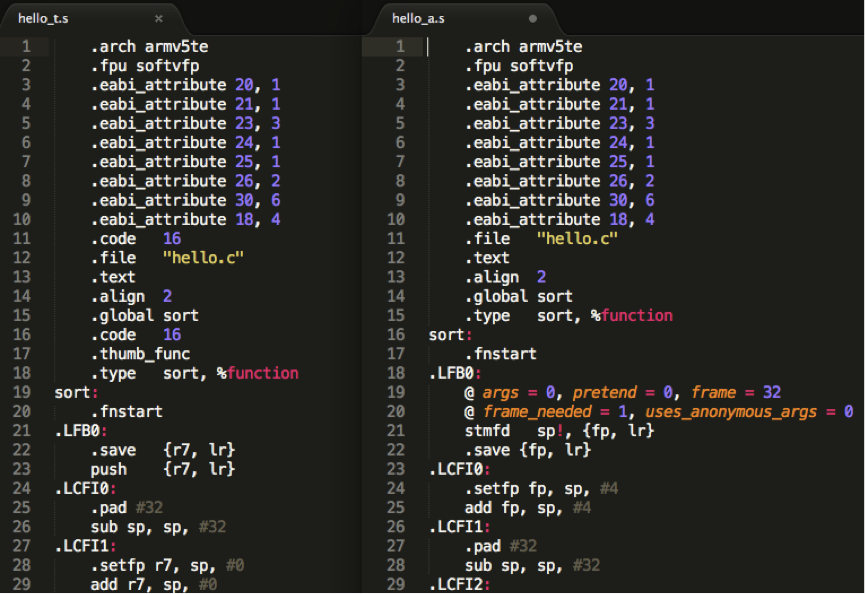This screenshot has height=594, width=865.
Task: Click the unsaved dot on hello_a.s tab
Action: click(x=532, y=19)
